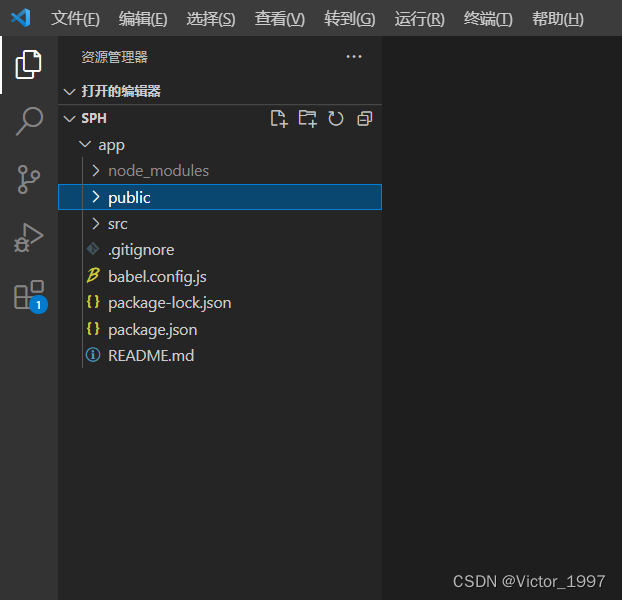The height and width of the screenshot is (600, 622).
Task: Open the .gitignore file
Action: [141, 250]
